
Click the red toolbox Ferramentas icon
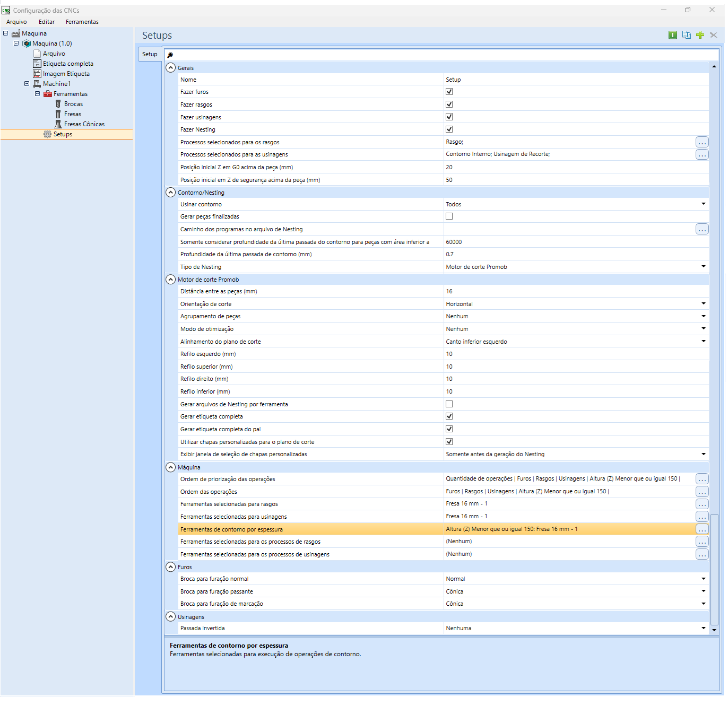tap(48, 94)
